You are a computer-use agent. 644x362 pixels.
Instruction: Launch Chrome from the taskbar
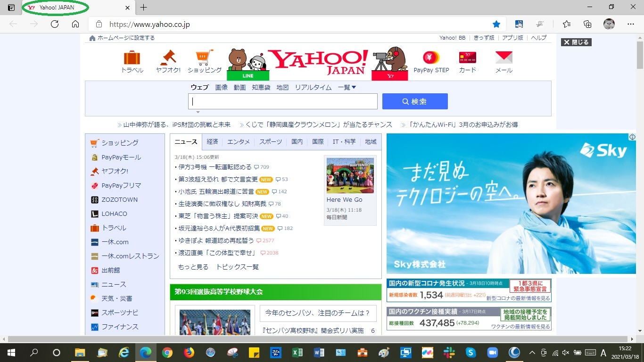coord(167,353)
